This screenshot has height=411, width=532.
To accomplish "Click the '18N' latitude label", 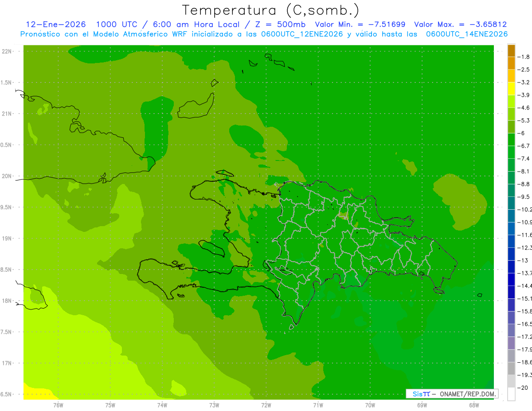I will click(7, 301).
